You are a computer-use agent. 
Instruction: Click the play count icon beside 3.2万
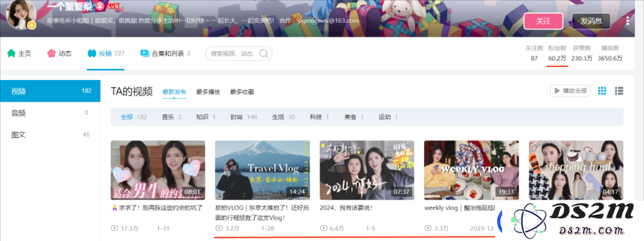(219, 228)
